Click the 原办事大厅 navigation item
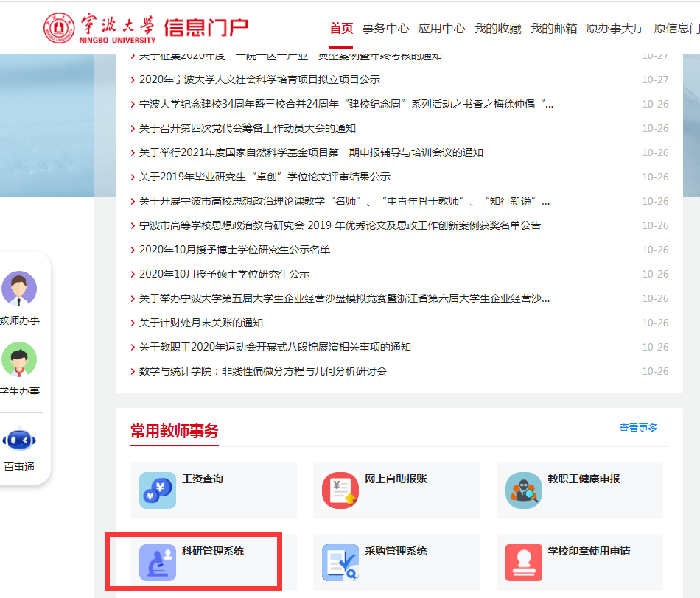The width and height of the screenshot is (700, 598). (615, 29)
